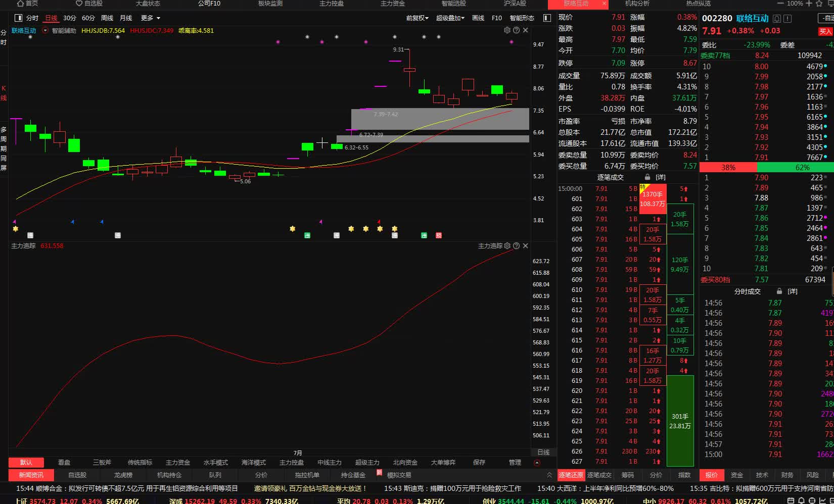Open main chart indicator help icon
This screenshot has width=834, height=504.
pos(516,30)
